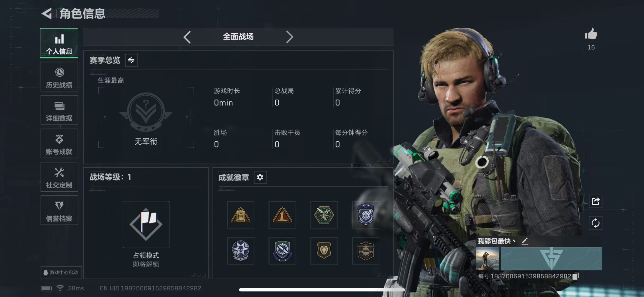Edit nickname with the pencil icon
644x297 pixels.
525,241
